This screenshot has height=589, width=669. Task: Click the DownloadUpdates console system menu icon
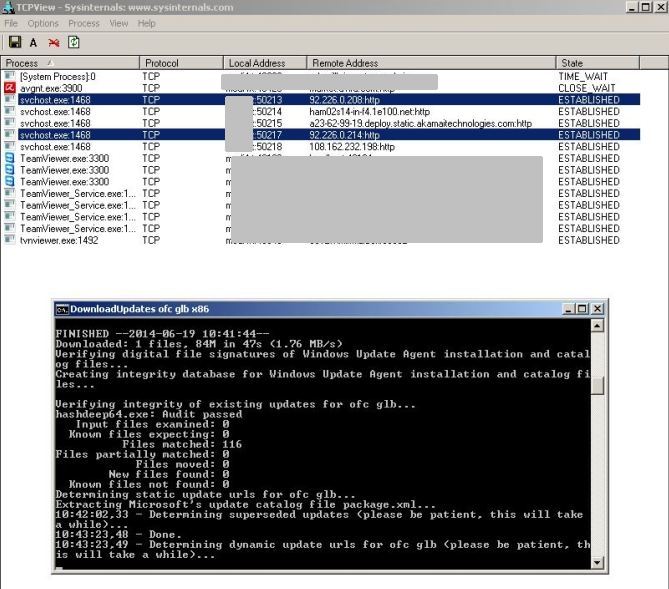[62, 309]
